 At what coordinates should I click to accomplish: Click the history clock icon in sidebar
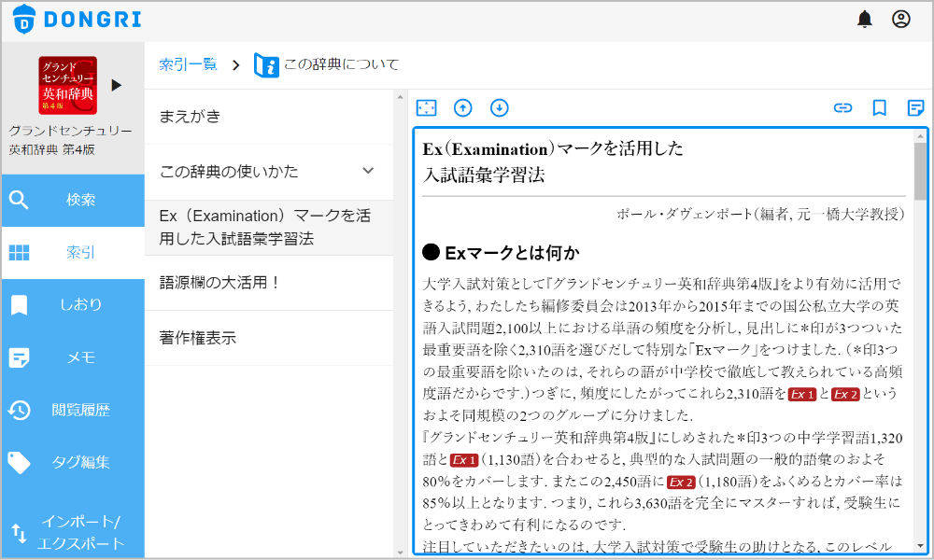pyautogui.click(x=19, y=410)
